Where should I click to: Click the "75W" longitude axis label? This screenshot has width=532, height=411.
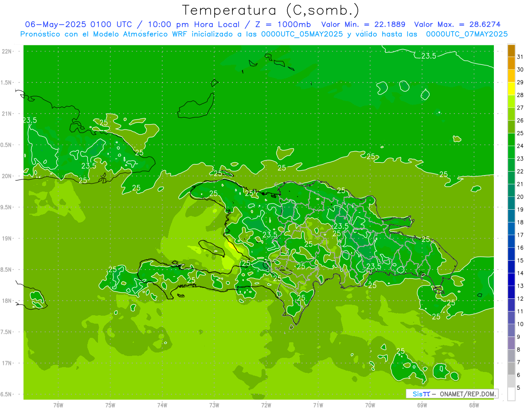[110, 405]
